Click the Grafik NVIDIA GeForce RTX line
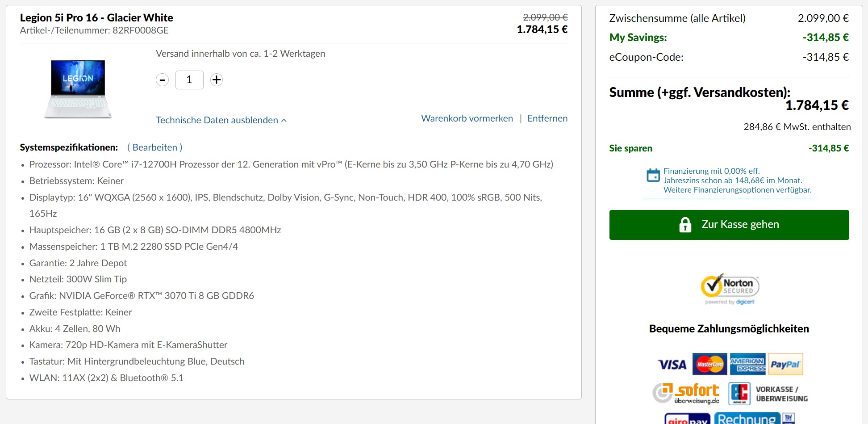Image resolution: width=868 pixels, height=424 pixels. click(x=142, y=296)
